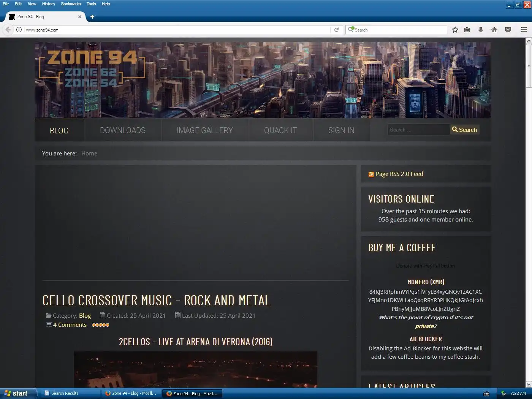Open the File menu

[x=6, y=4]
